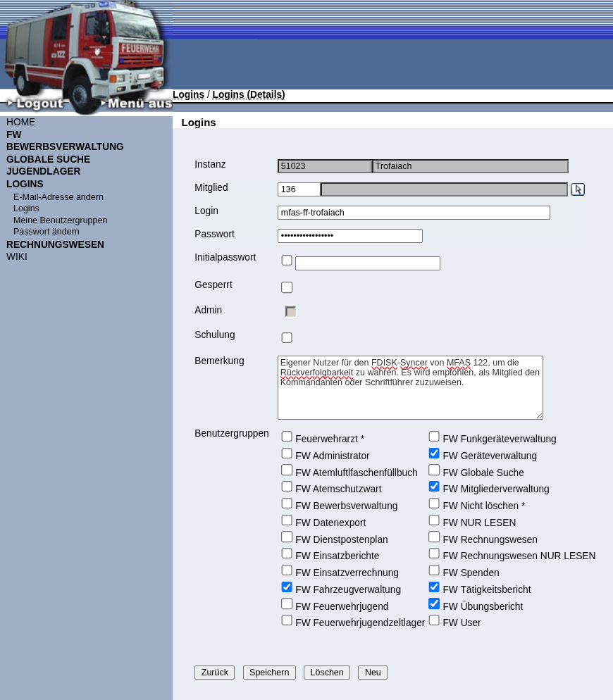This screenshot has height=700, width=613.
Task: Open the Logins breadcrumb link
Action: click(x=188, y=94)
